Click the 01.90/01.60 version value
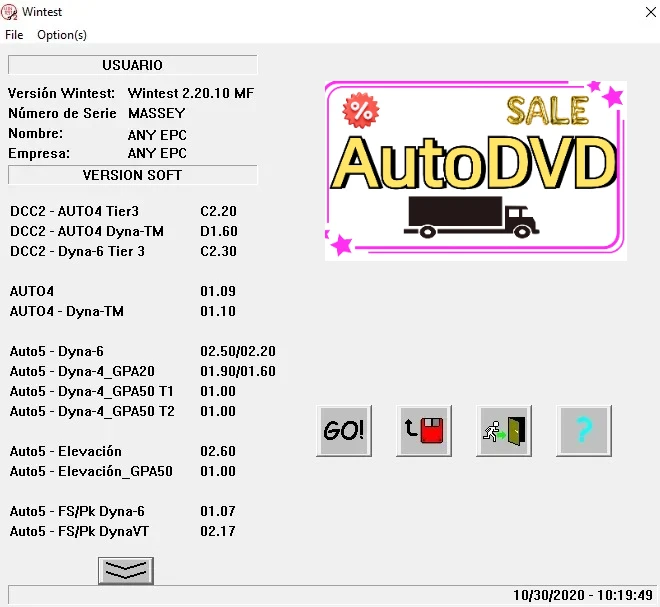The image size is (660, 607). click(x=238, y=371)
